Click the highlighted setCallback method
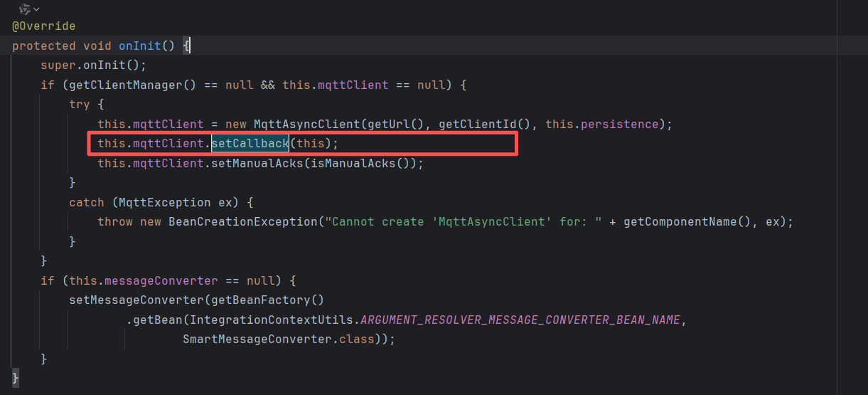The height and width of the screenshot is (395, 868). click(250, 144)
